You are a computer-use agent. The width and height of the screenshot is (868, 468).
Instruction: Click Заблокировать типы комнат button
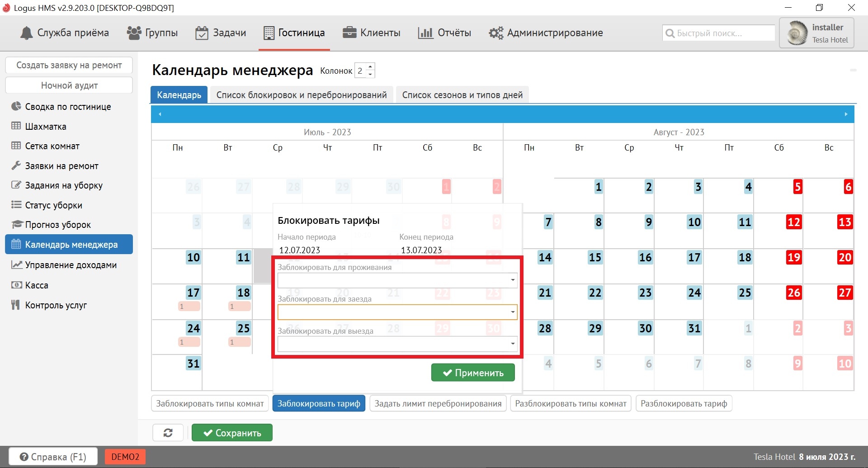coord(210,403)
